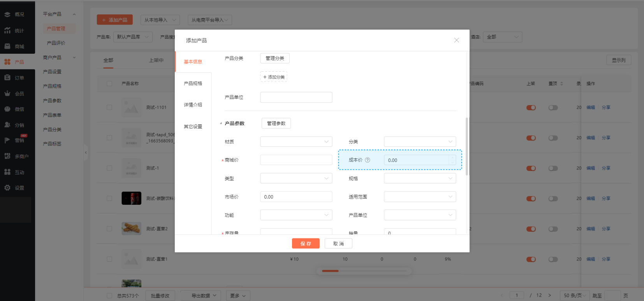Open the 从本地导入 dropdown

click(x=160, y=20)
